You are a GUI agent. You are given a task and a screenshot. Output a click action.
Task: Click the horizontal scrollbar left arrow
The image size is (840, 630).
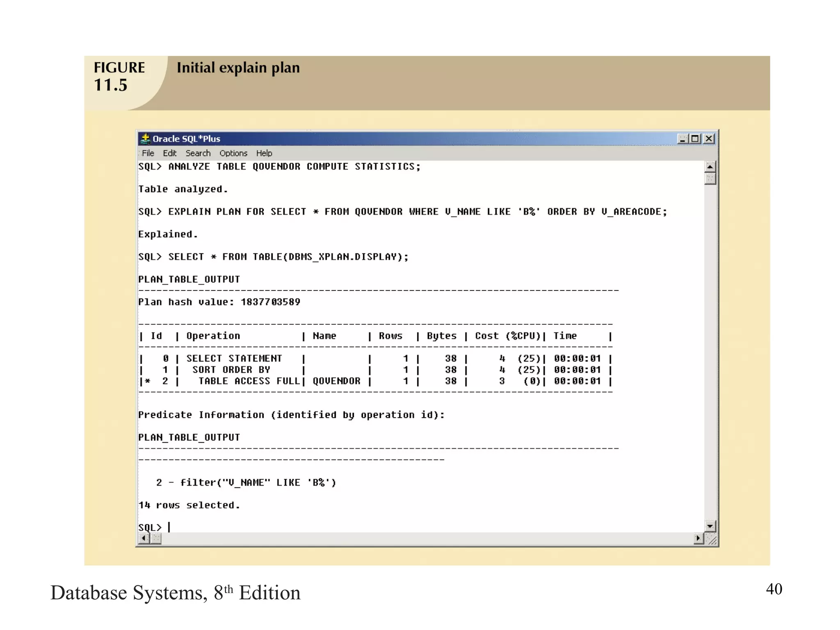click(x=144, y=538)
